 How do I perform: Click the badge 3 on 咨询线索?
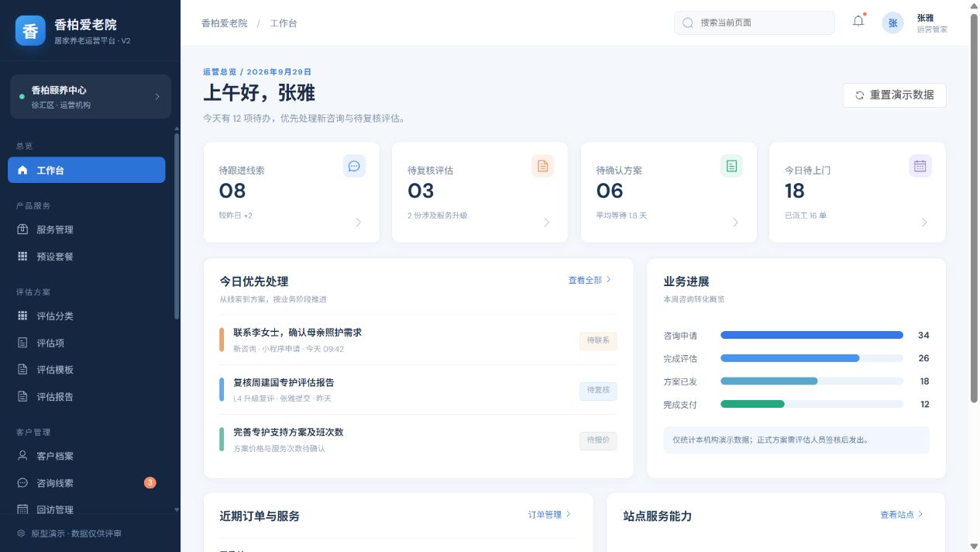tap(150, 483)
